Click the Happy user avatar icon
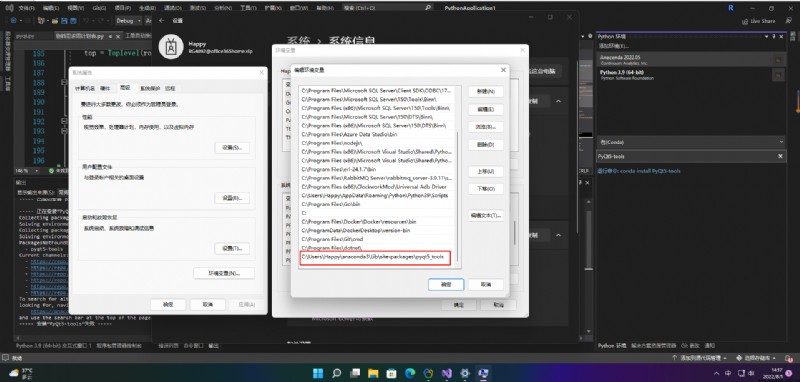 coord(170,47)
